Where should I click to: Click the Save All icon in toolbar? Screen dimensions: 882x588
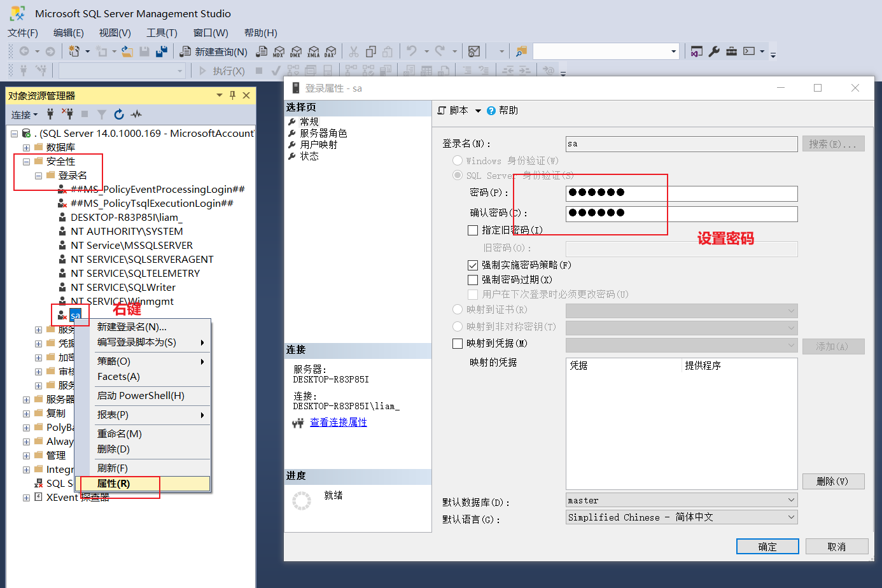[162, 52]
